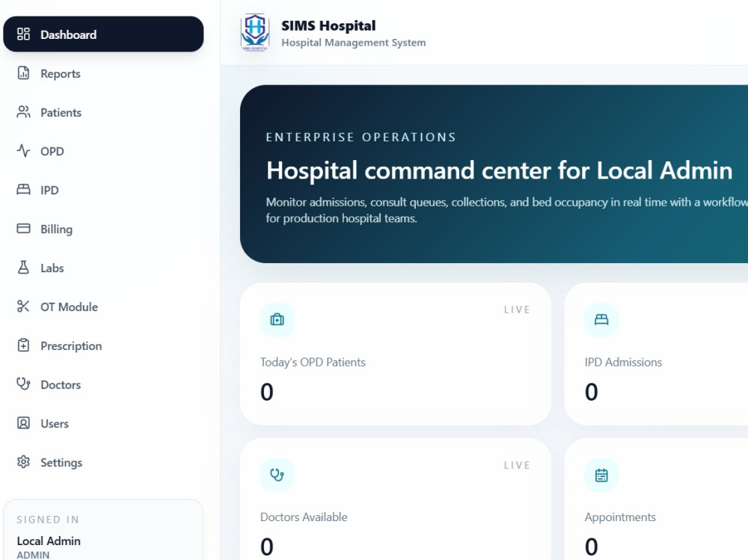Click the Patients people icon
Screen dimensions: 748x560
click(x=23, y=112)
